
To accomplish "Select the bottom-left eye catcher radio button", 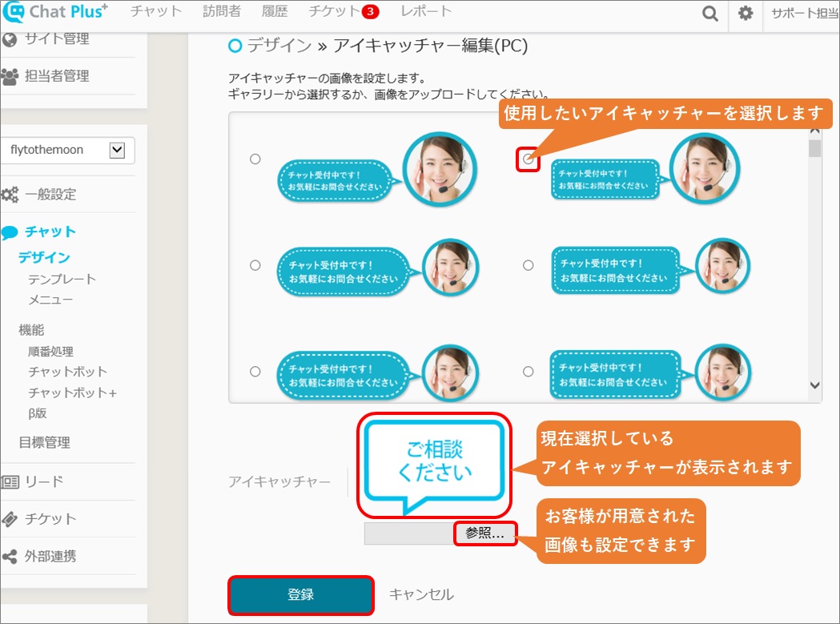I will pos(255,372).
